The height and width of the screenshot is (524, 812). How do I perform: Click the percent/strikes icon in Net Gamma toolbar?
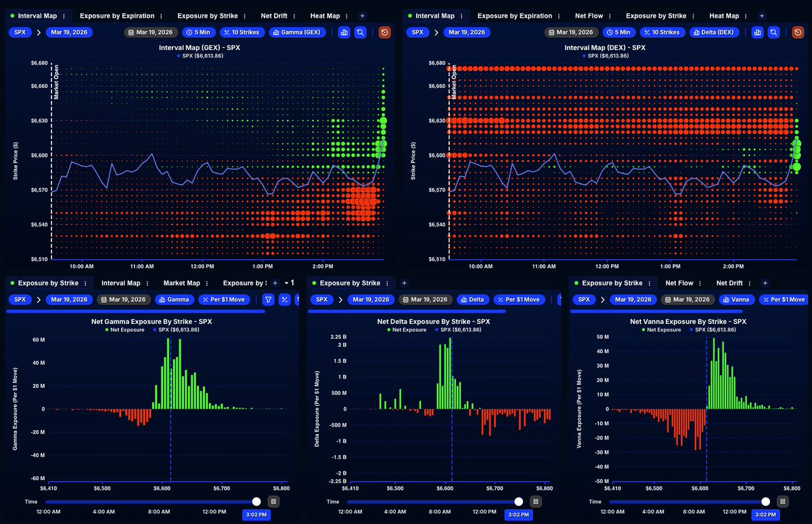(284, 300)
